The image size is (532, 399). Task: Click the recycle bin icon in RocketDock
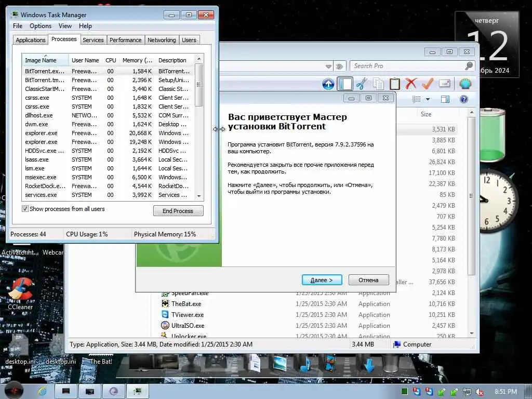(x=390, y=365)
